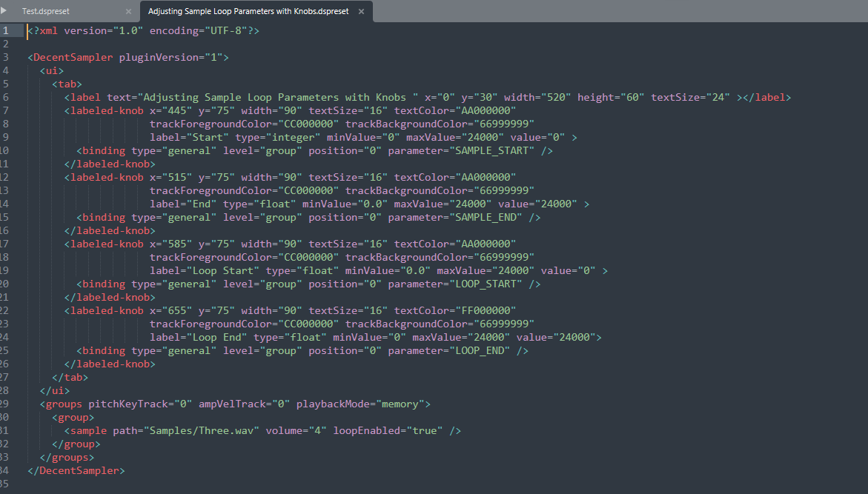This screenshot has height=494, width=868.
Task: Click the closing </groups> tag
Action: pyautogui.click(x=67, y=458)
